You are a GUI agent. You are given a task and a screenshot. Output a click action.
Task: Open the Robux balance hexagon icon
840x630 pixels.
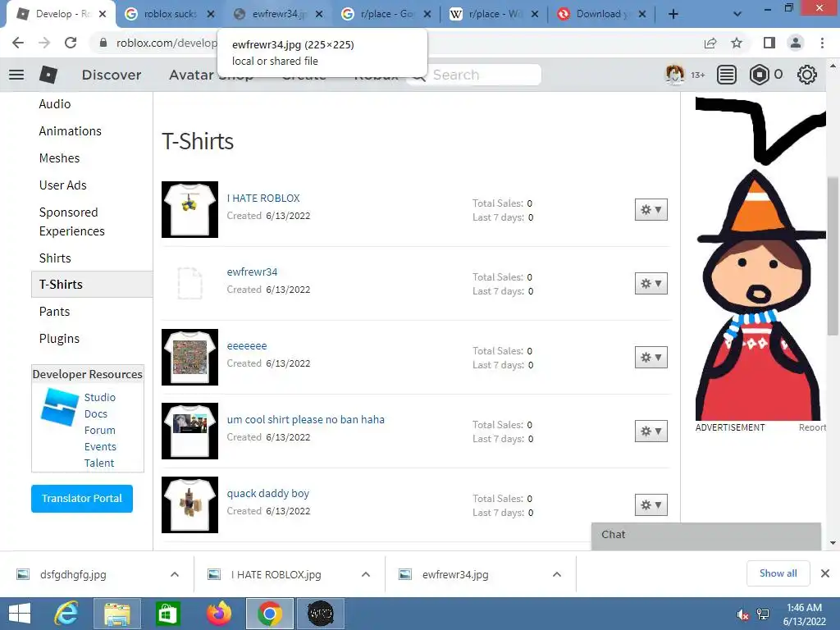coord(759,75)
